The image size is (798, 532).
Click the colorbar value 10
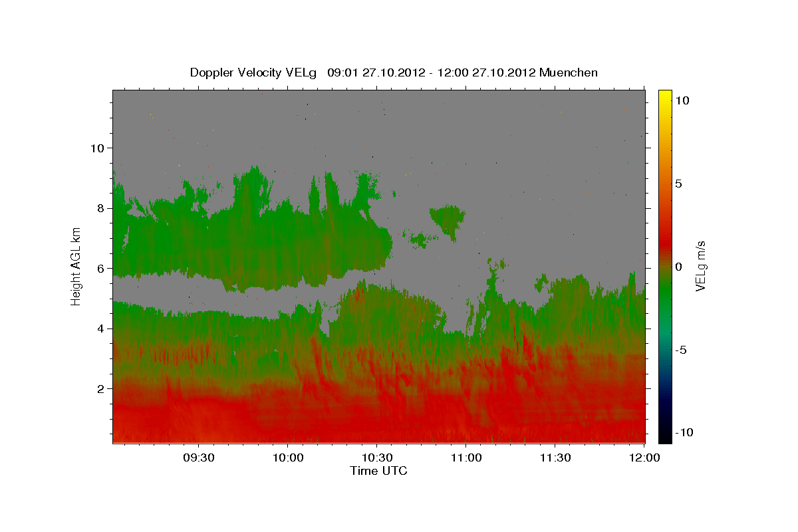[x=682, y=100]
